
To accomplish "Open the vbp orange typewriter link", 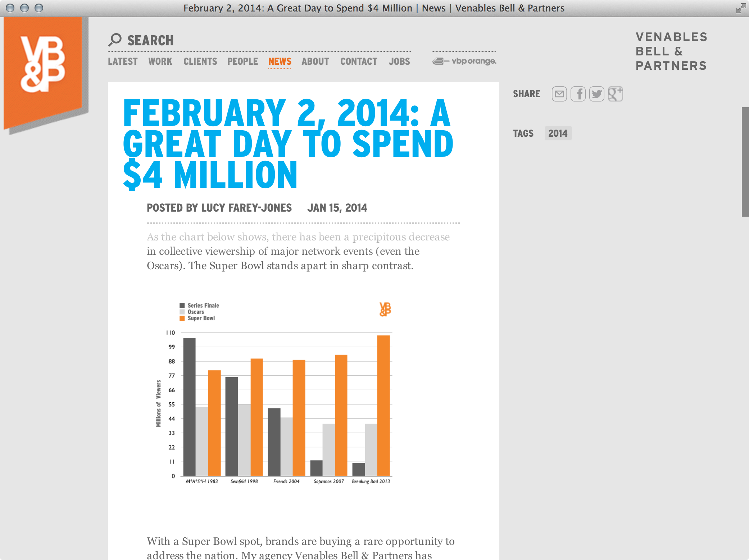I will click(x=464, y=61).
